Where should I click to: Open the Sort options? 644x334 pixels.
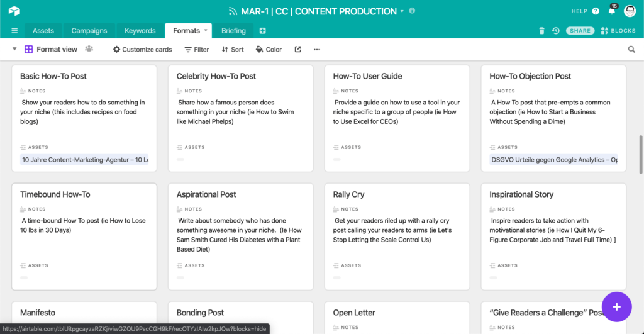coord(233,49)
